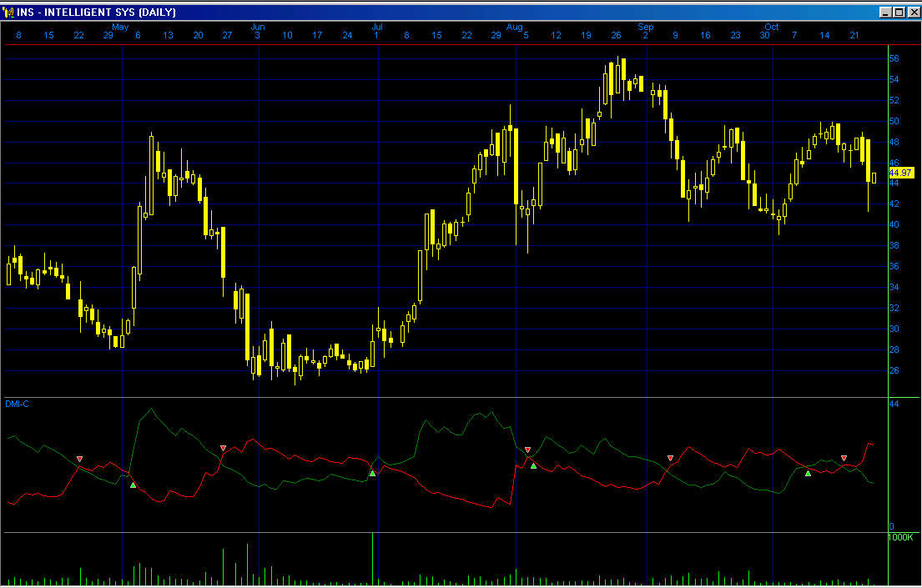The width and height of the screenshot is (922, 588).
Task: Click the 'Sep' month label on the date axis
Action: 646,27
